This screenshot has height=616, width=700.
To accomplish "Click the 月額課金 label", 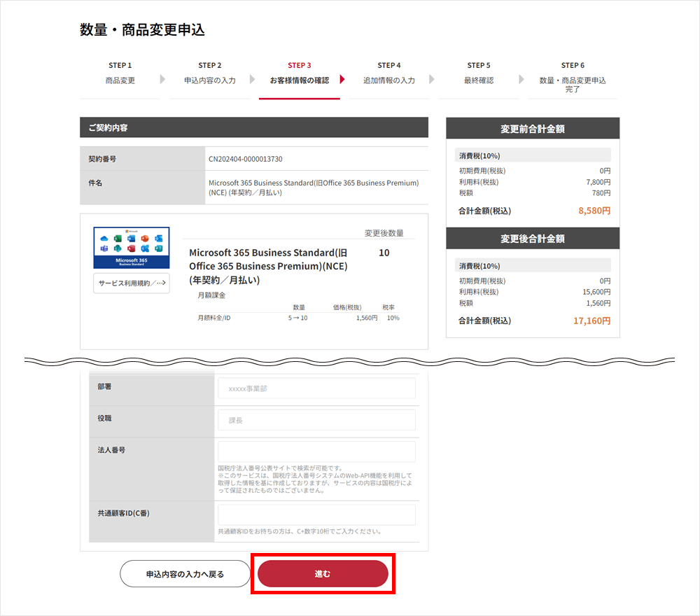I will pyautogui.click(x=211, y=295).
